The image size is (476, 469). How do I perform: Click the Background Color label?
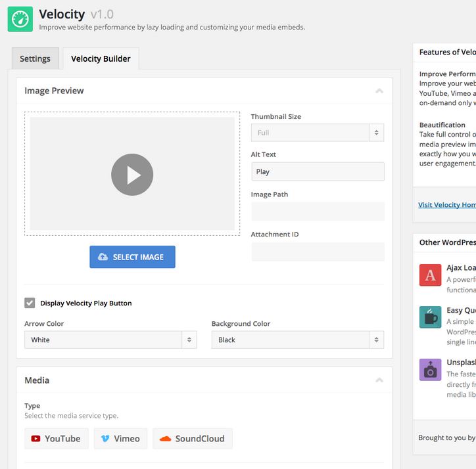pyautogui.click(x=241, y=324)
